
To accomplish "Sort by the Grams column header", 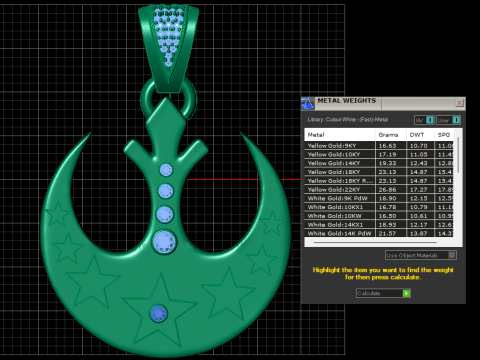I will pyautogui.click(x=391, y=135).
